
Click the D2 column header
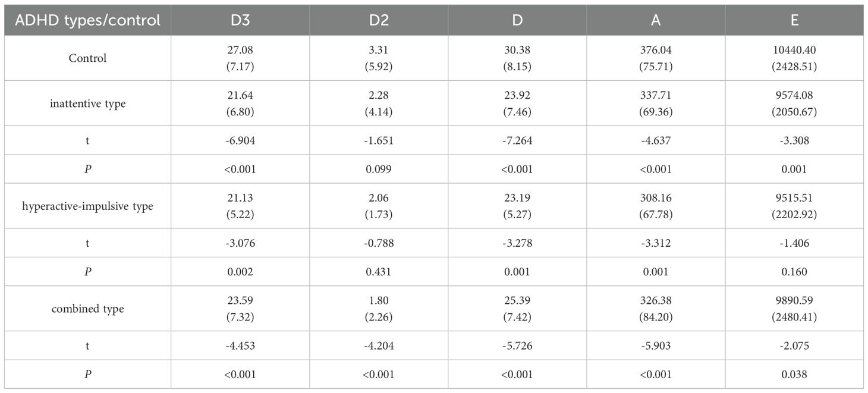(x=379, y=20)
